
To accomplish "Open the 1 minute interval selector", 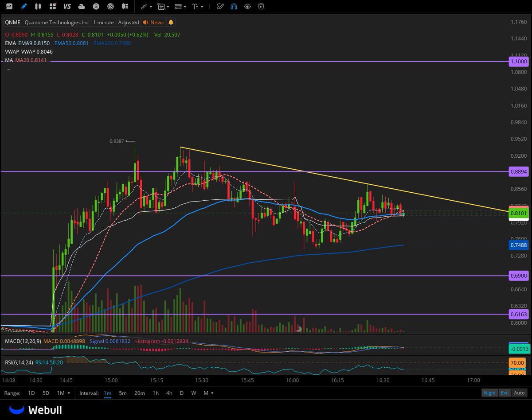I will [x=103, y=22].
